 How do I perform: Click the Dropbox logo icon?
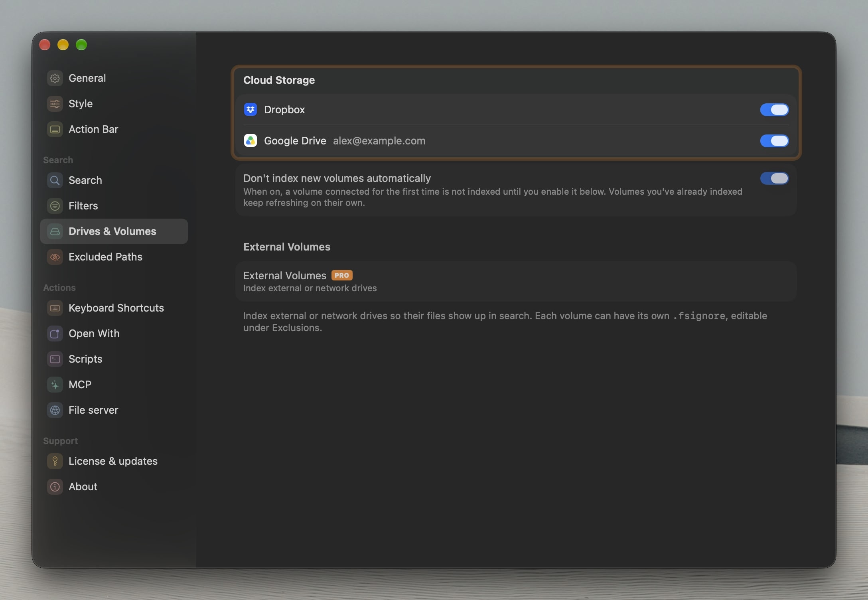(251, 109)
